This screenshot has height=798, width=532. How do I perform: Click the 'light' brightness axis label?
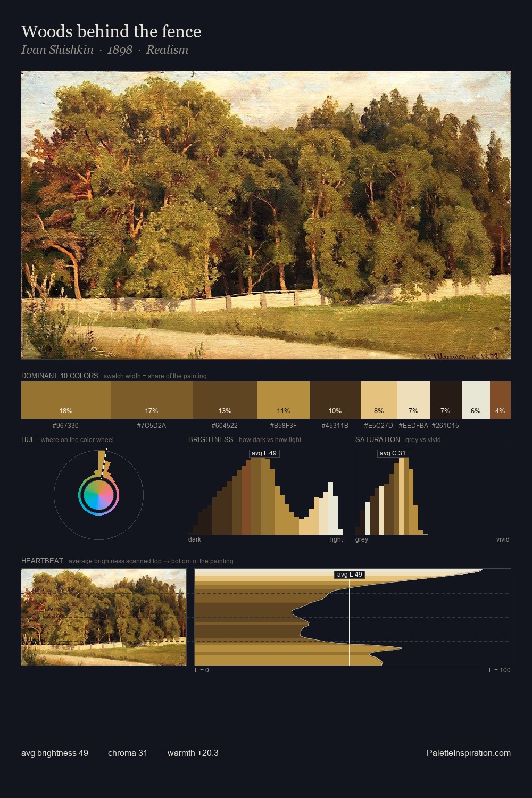[x=336, y=539]
